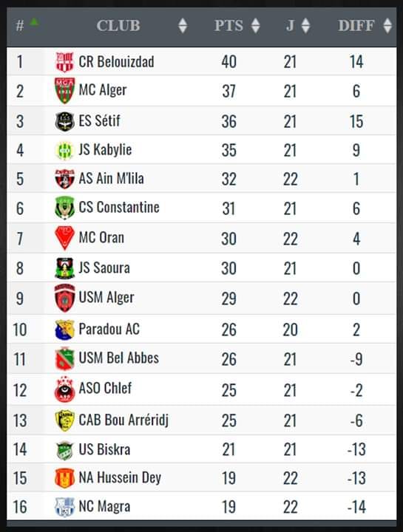
Task: Sort by DIFF goal difference arrows
Action: click(x=387, y=26)
